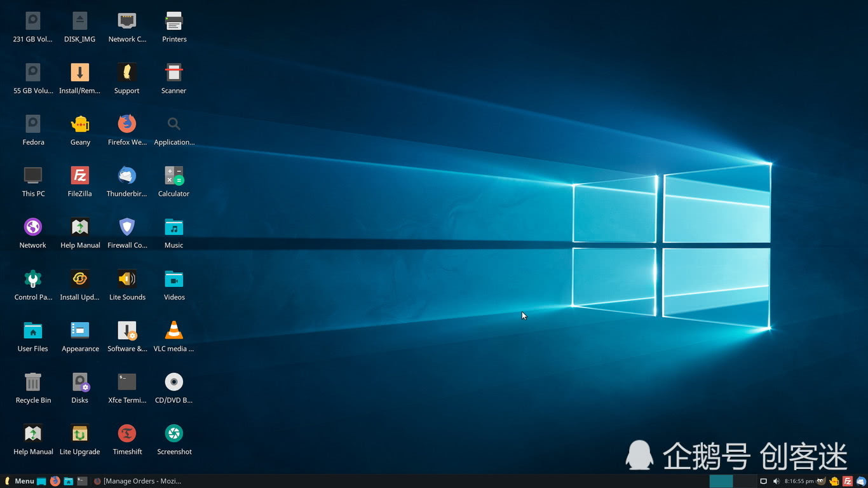Image resolution: width=868 pixels, height=488 pixels.
Task: Open the FileZilla desktop icon
Action: pyautogui.click(x=79, y=176)
